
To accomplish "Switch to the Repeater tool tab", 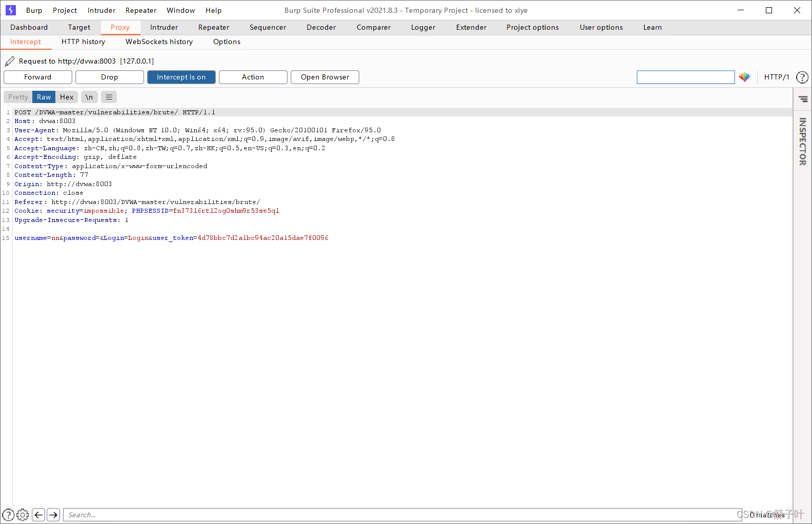I will [x=214, y=27].
